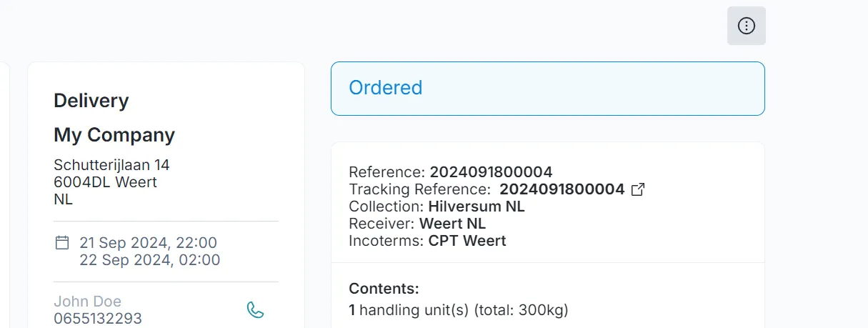
Task: Click Receiver value Weert NL
Action: coord(453,224)
